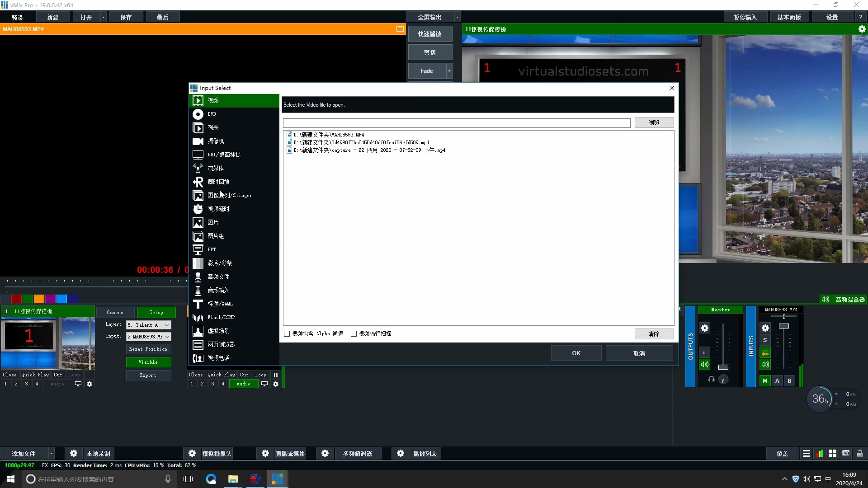Select 视频 input type icon
The image size is (868, 488).
pyautogui.click(x=198, y=100)
